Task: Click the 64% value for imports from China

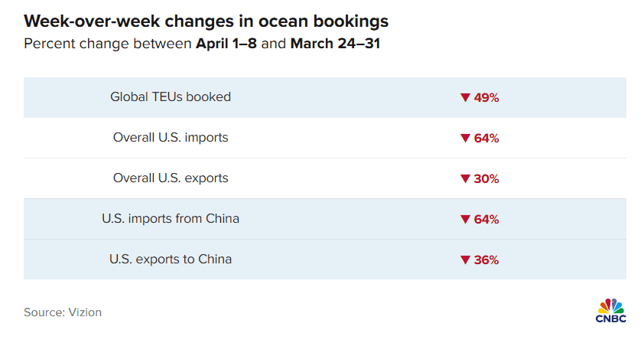Action: (486, 219)
